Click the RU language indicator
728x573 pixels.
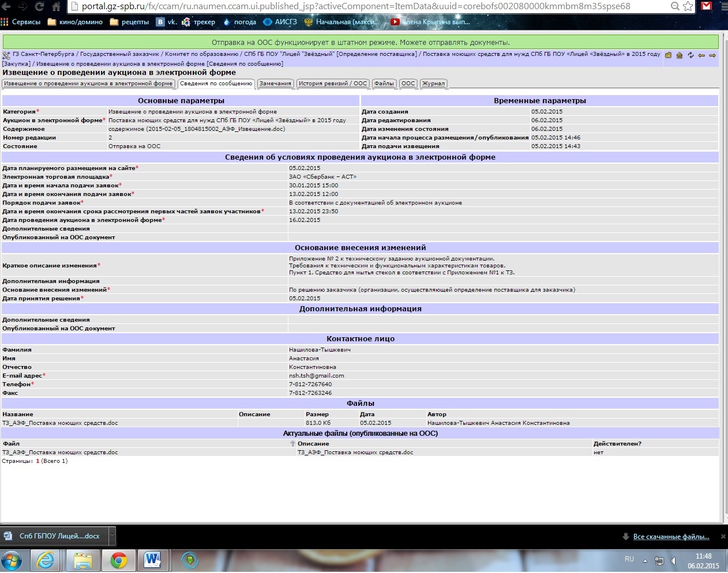pyautogui.click(x=629, y=559)
